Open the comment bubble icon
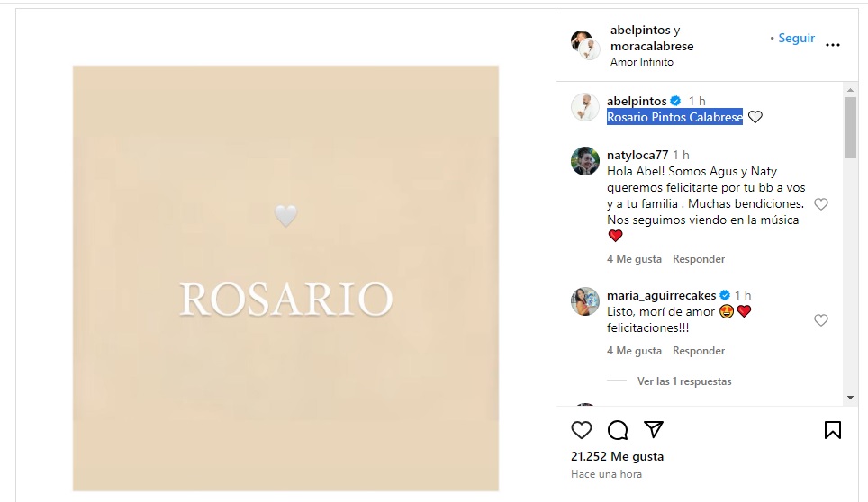Screen dimensions: 868x502 pyautogui.click(x=617, y=429)
